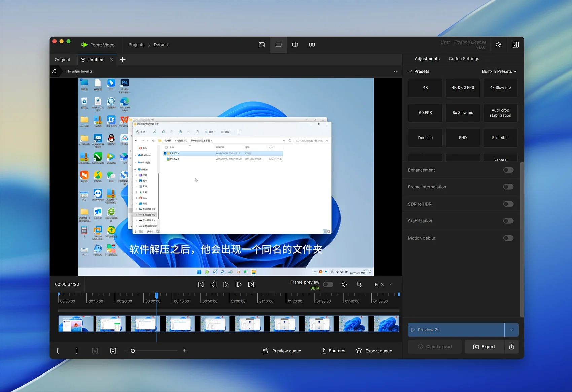
Task: Step forward one frame
Action: (x=238, y=284)
